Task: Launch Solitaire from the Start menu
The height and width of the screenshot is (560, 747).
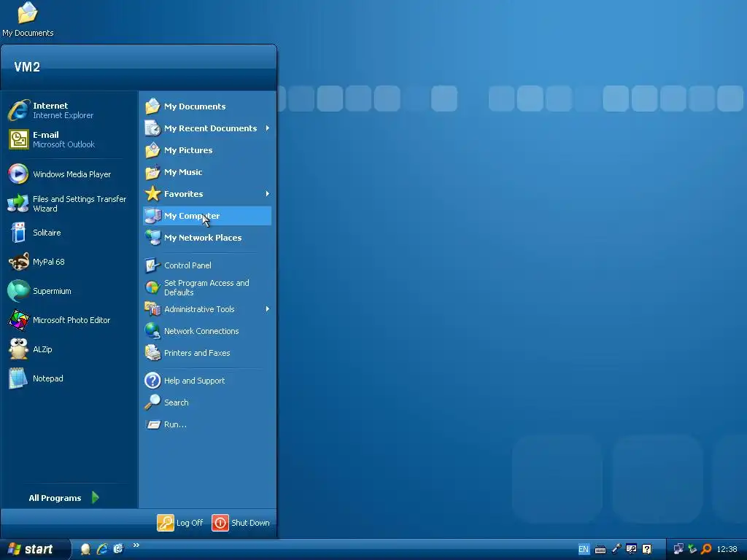Action: (x=66, y=233)
